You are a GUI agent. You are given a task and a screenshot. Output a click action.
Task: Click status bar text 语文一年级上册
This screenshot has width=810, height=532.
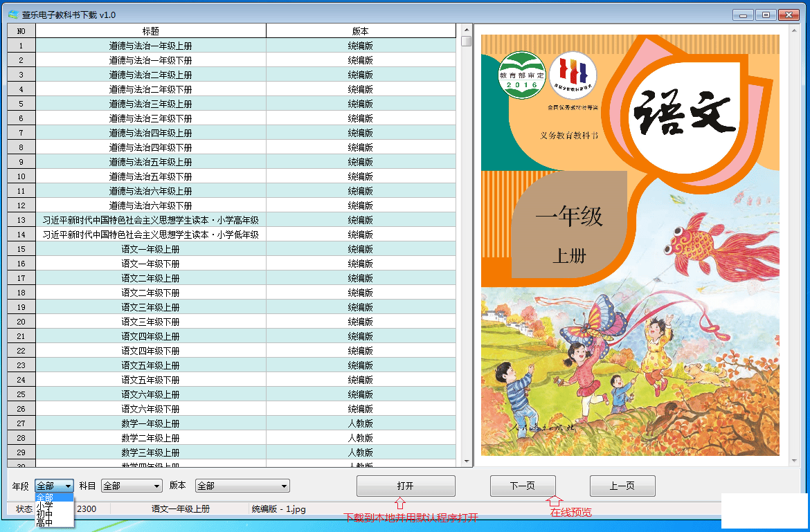tap(181, 508)
